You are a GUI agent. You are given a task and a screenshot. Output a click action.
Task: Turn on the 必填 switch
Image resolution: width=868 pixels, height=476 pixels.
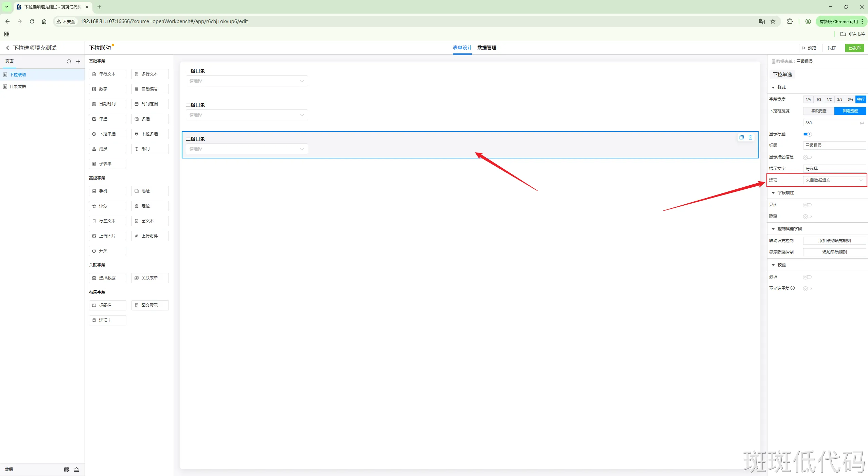(807, 277)
